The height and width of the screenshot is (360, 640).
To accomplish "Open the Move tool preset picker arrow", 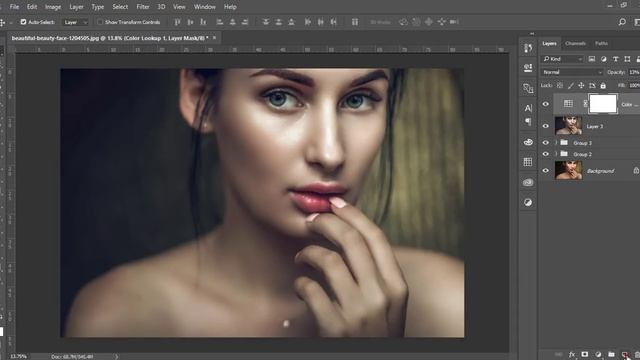I will [x=11, y=22].
